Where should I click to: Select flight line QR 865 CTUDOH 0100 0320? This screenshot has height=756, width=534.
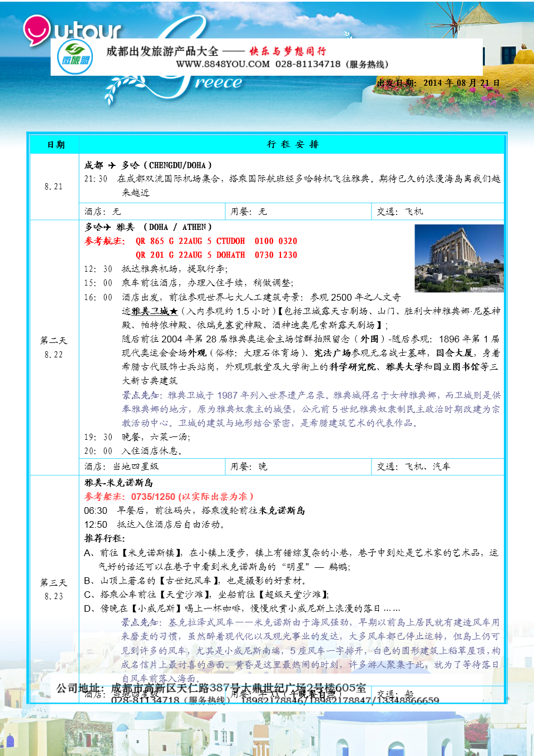click(216, 241)
